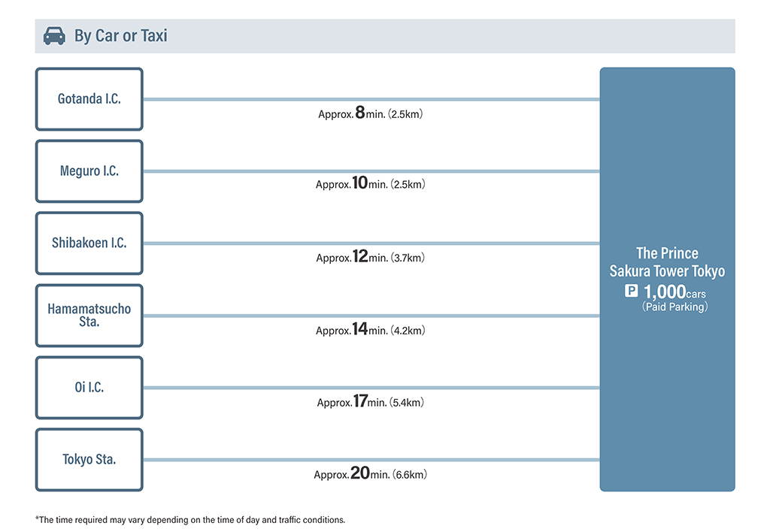Click the Paid Parking label
770x532 pixels.
click(x=675, y=307)
